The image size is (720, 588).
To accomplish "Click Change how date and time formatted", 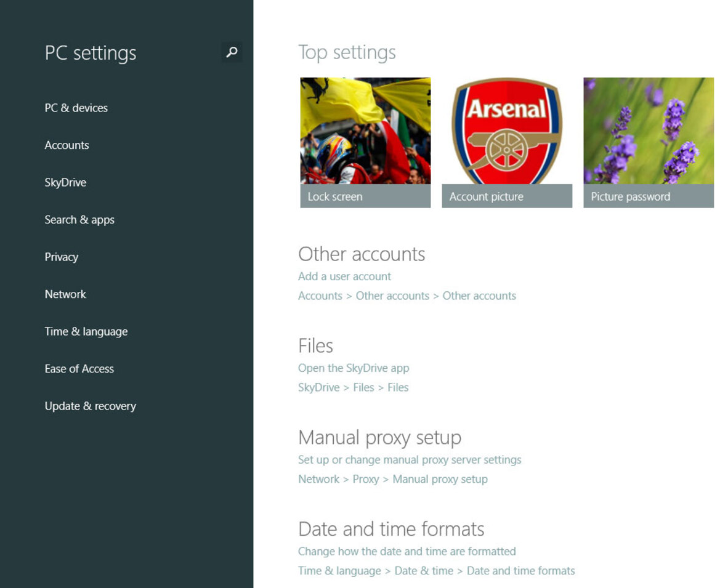I will pos(407,551).
